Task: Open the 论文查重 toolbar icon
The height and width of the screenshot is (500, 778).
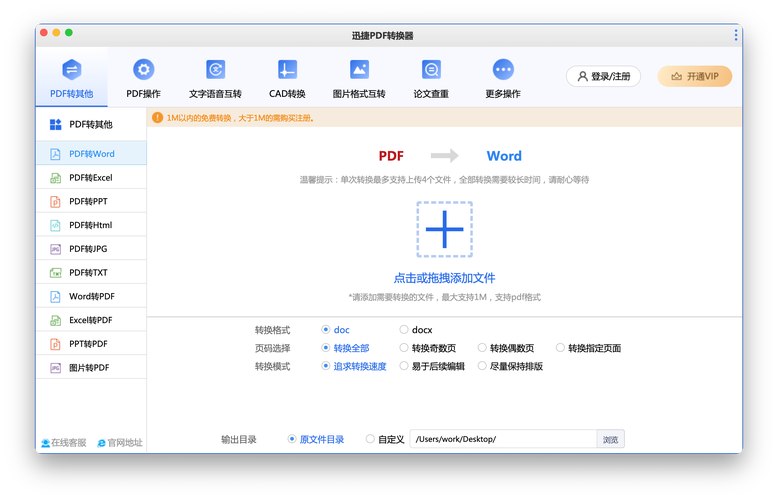Action: coord(431,69)
